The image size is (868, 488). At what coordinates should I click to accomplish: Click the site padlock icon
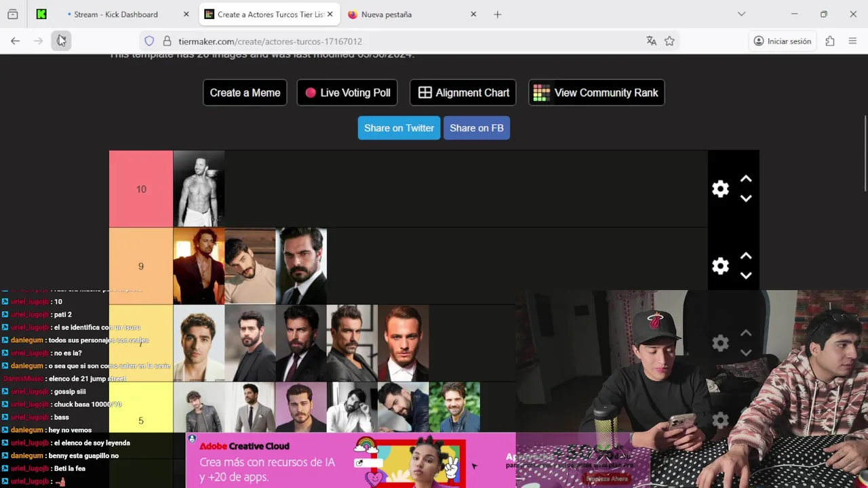(x=167, y=41)
